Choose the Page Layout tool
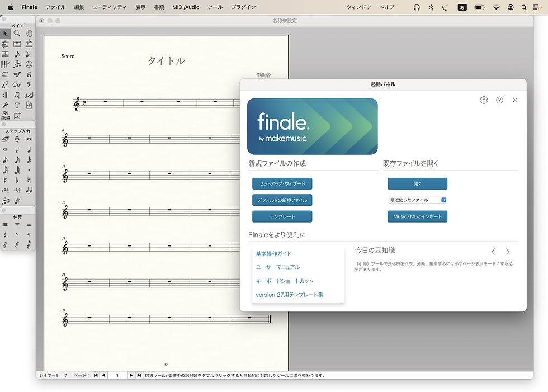This screenshot has width=548, height=392. [29, 105]
